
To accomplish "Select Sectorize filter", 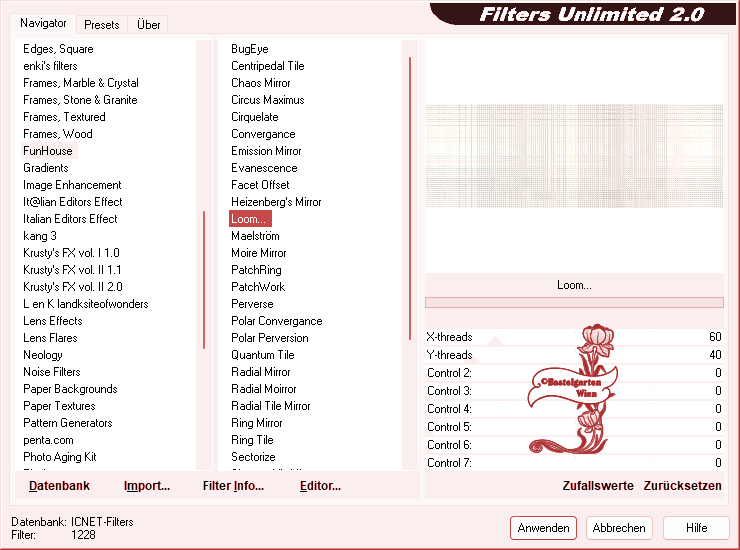I will [x=253, y=457].
